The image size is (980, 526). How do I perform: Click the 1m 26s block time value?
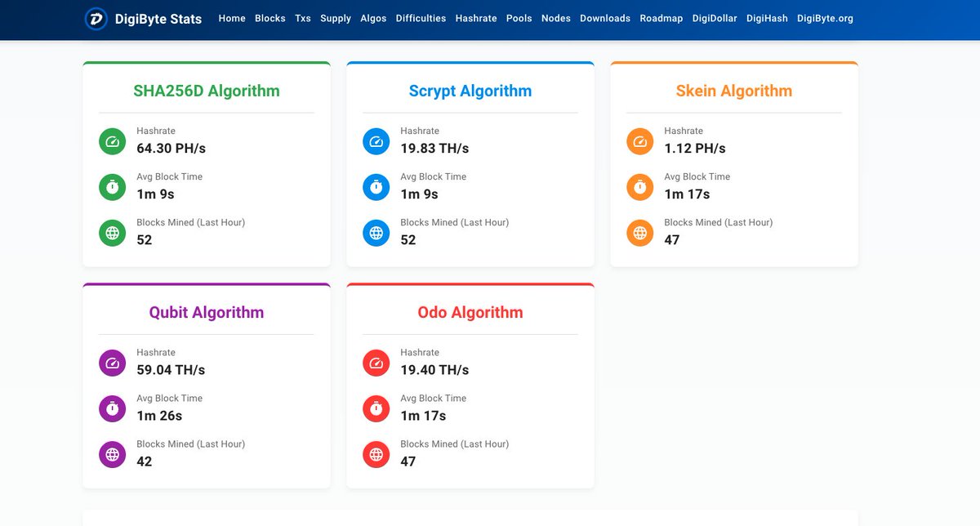[159, 416]
